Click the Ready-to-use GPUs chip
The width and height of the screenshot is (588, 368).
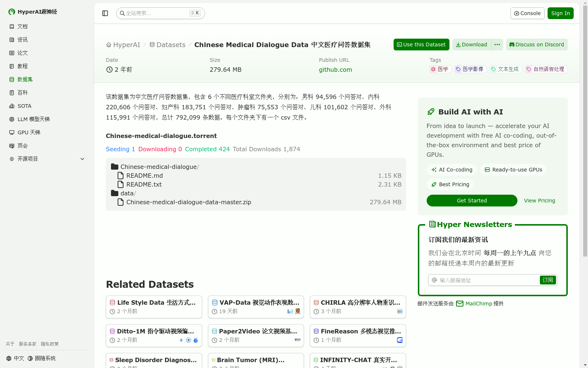(513, 170)
